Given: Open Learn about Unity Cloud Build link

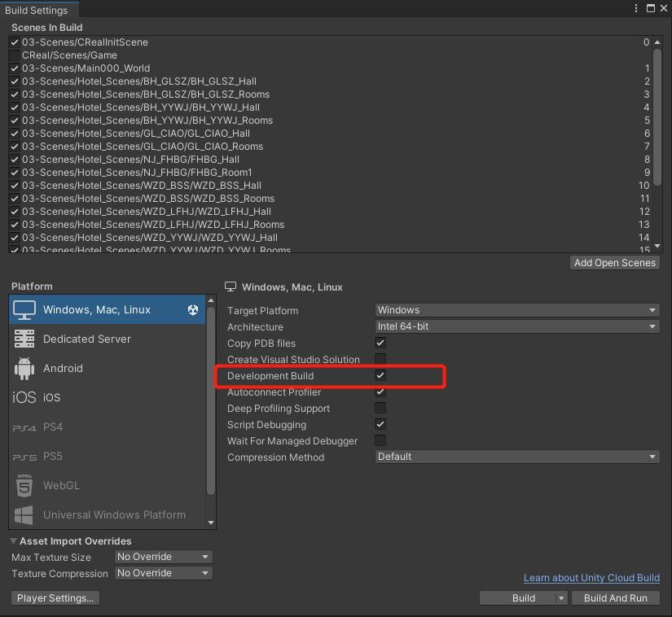Looking at the screenshot, I should pos(591,578).
